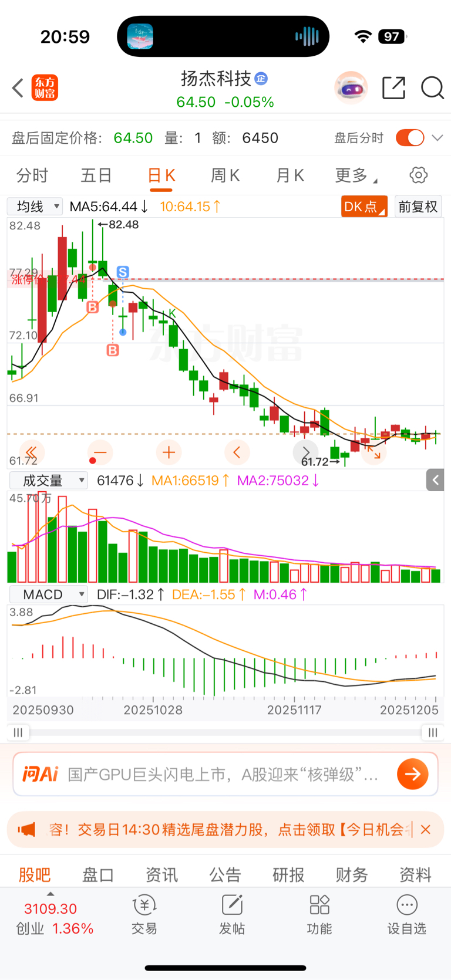Select the 日K tab
This screenshot has height=980, width=451.
point(161,175)
